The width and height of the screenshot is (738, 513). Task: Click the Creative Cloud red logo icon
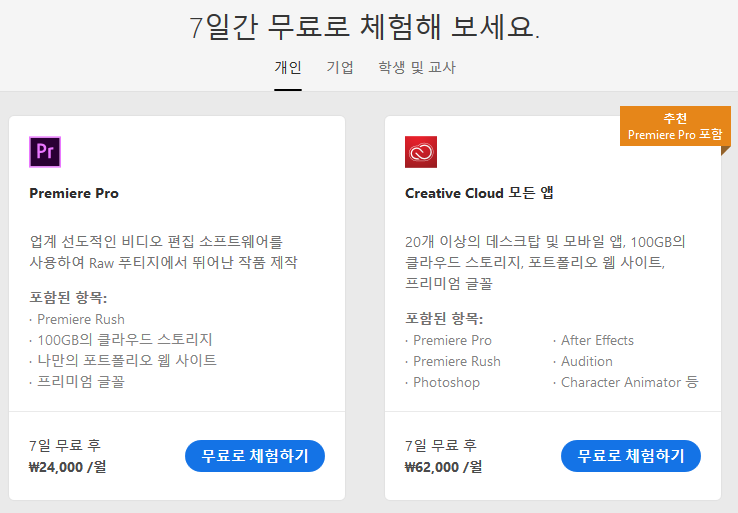421,152
